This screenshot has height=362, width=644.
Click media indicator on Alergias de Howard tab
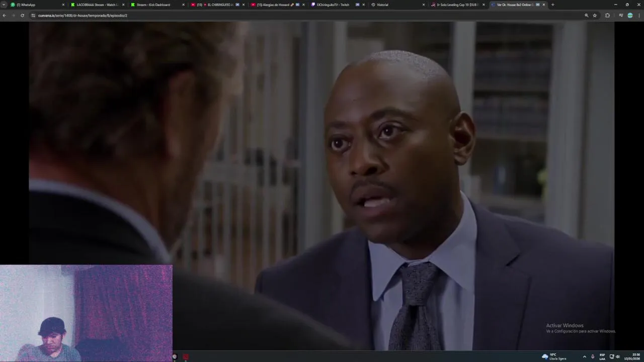coord(297,5)
